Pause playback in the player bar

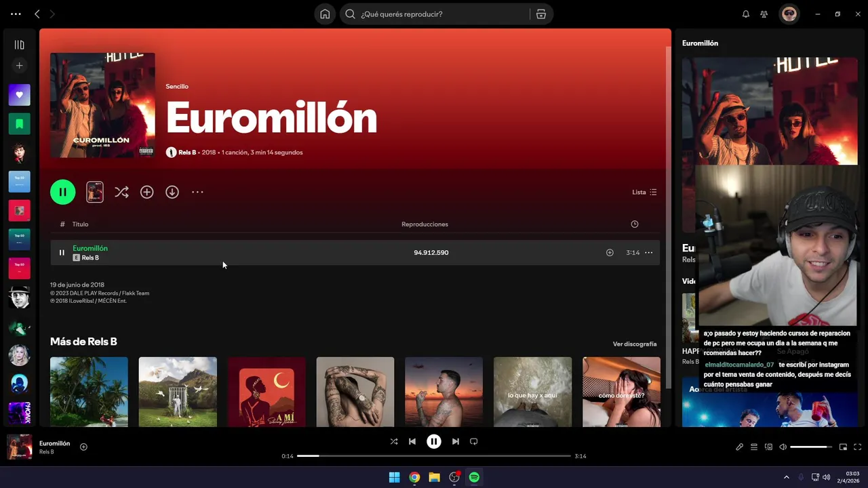coord(434,441)
